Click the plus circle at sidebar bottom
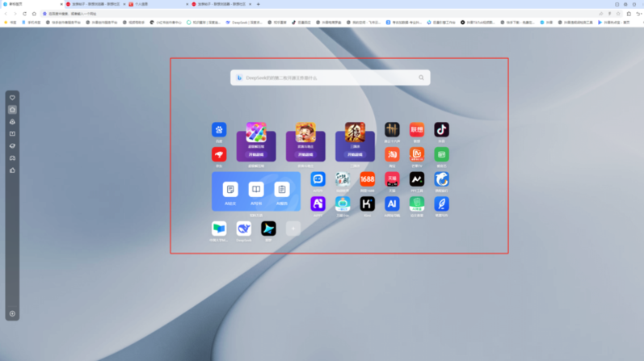644x361 pixels. click(x=12, y=314)
